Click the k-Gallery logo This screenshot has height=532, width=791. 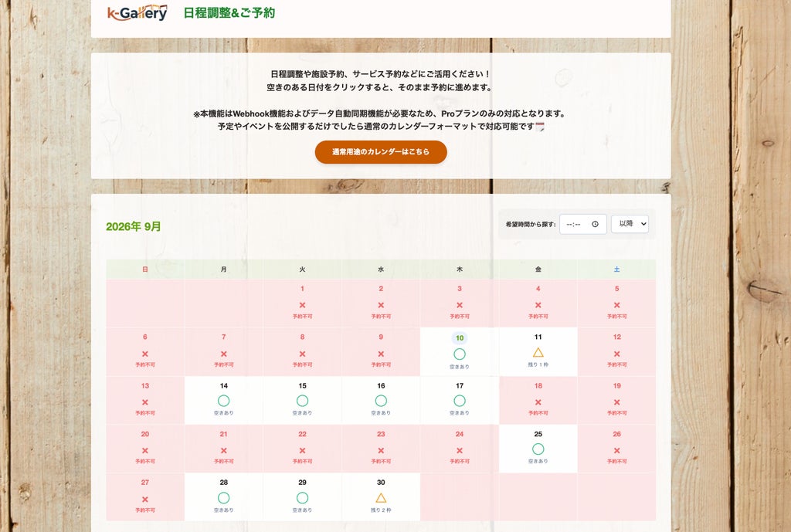point(137,12)
